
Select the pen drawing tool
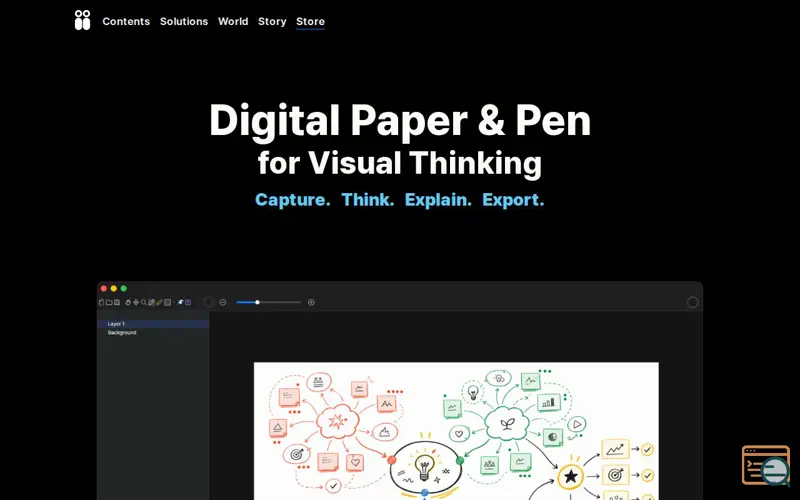point(152,303)
